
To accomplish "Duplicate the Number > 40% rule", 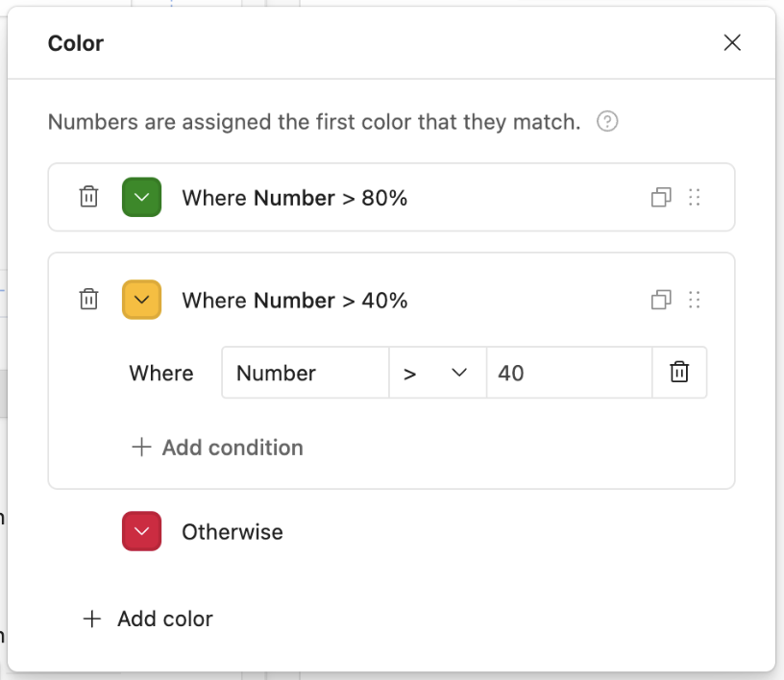I will [x=661, y=300].
